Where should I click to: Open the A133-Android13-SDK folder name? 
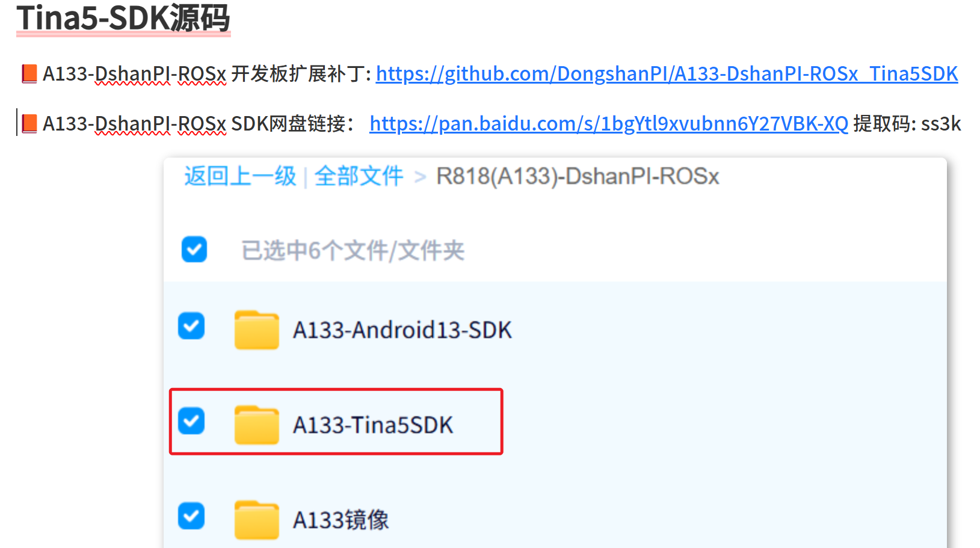pyautogui.click(x=402, y=330)
